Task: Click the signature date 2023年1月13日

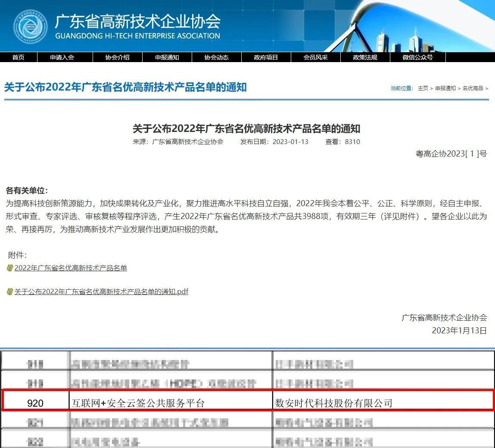Action: coord(459,330)
